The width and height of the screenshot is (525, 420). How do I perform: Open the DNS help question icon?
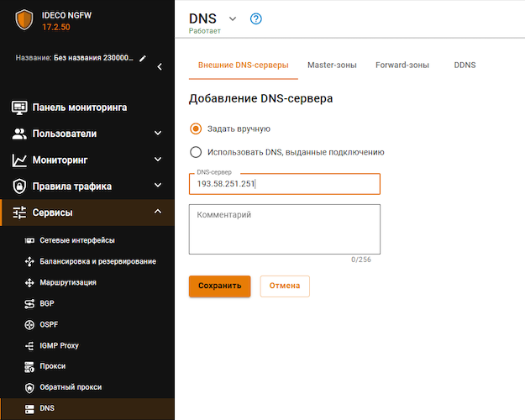point(256,18)
